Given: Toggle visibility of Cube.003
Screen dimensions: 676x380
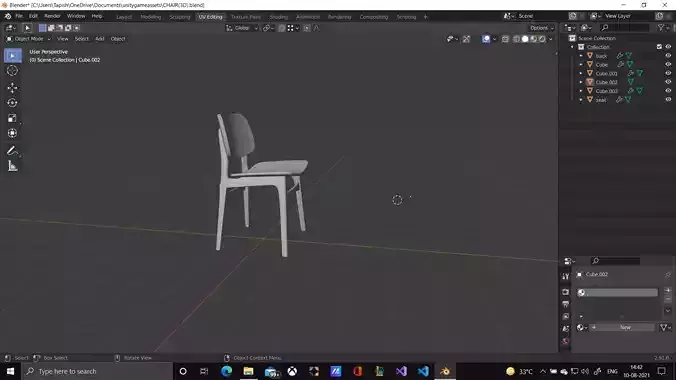Looking at the screenshot, I should tap(668, 91).
